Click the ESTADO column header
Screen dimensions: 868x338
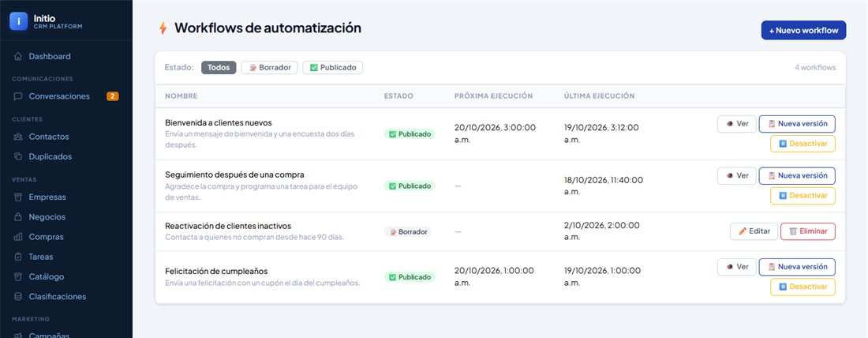pos(398,96)
